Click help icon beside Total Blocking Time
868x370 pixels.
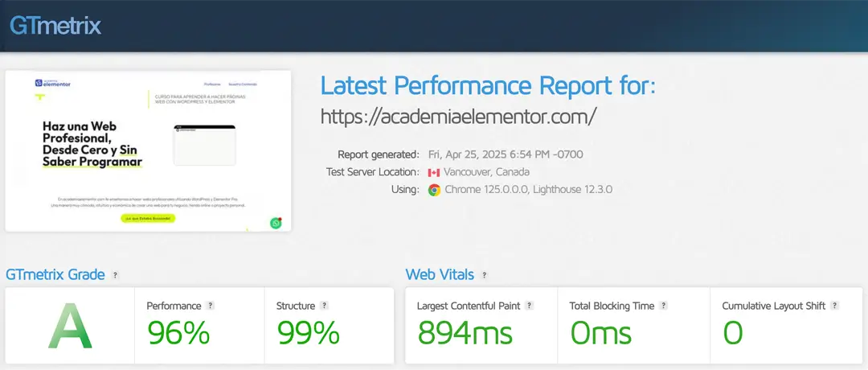click(663, 306)
